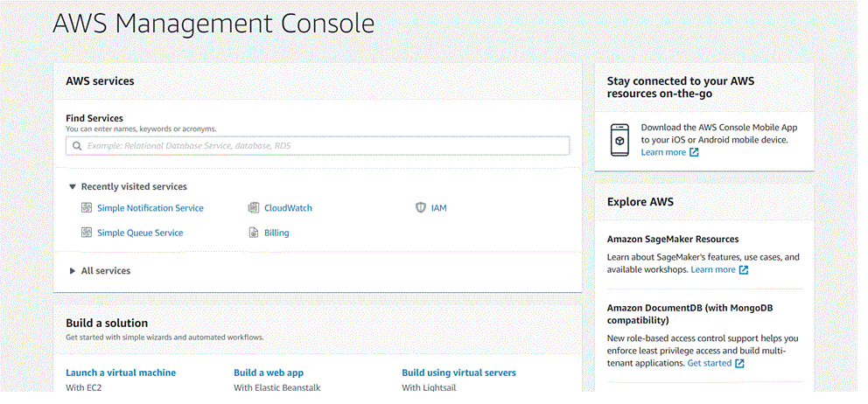Open the Billing link

(x=276, y=233)
